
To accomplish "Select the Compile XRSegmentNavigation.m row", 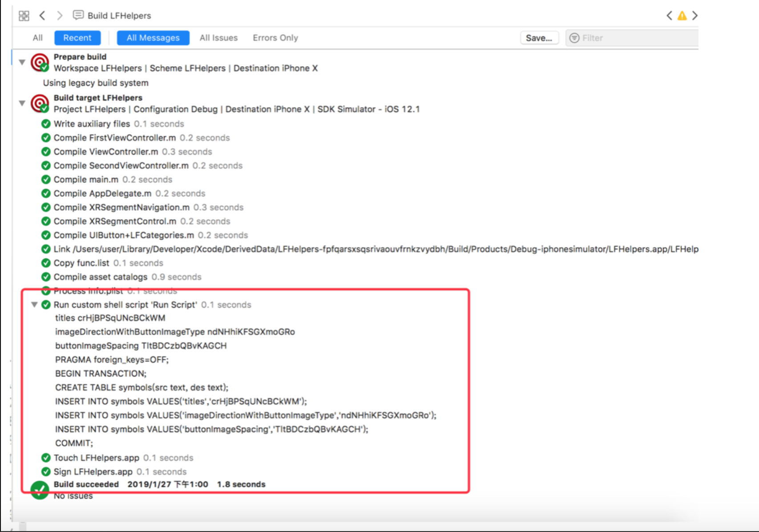I will [x=149, y=207].
